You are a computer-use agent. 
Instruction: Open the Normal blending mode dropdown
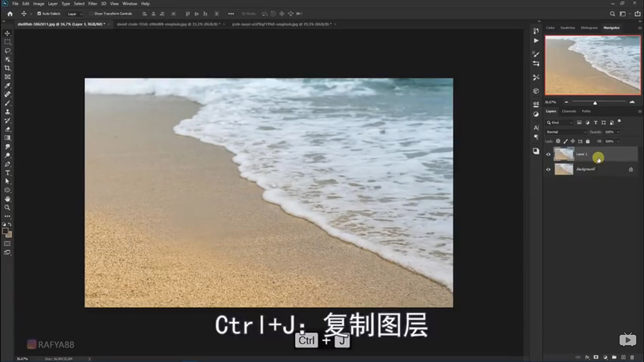[566, 131]
